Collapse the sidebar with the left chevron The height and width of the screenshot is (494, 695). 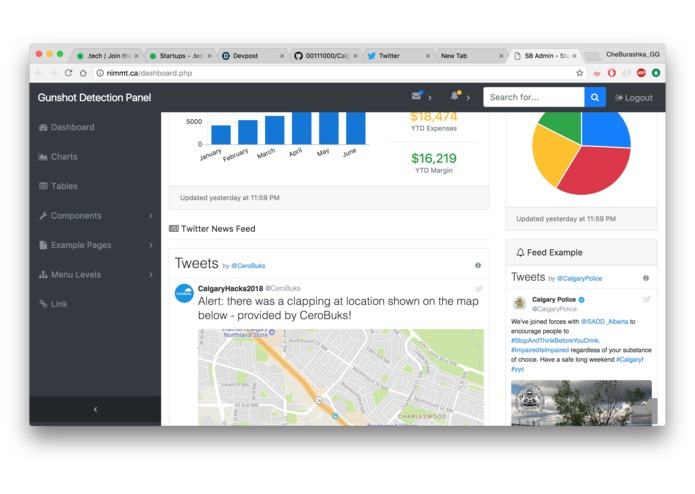click(x=95, y=409)
